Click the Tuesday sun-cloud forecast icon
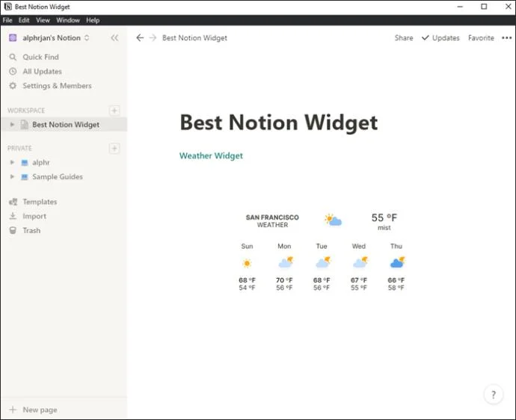This screenshot has width=516, height=420. point(322,262)
